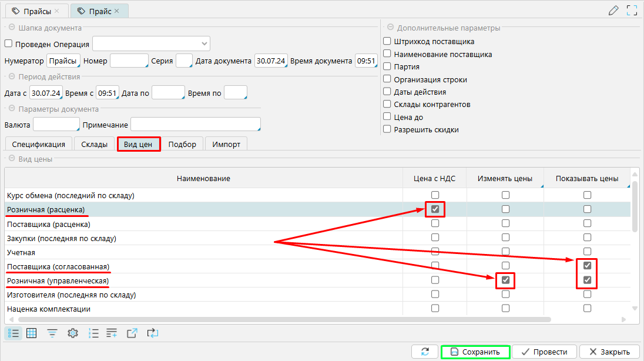Toggle fullscreen mode icon
This screenshot has width=644, height=361.
[632, 10]
